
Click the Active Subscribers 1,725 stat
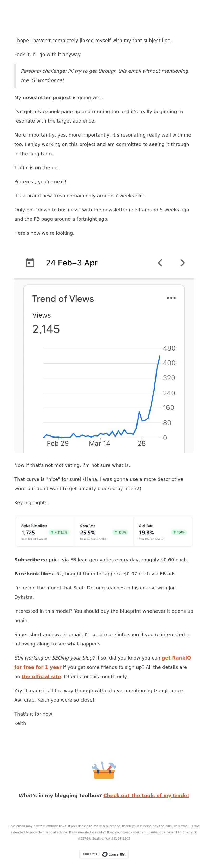28,533
